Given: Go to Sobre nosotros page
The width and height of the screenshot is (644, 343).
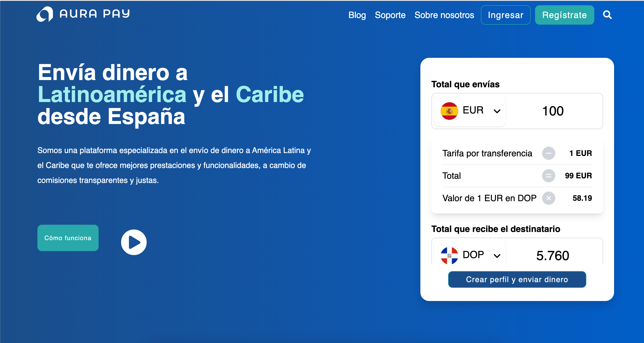Looking at the screenshot, I should [x=444, y=15].
